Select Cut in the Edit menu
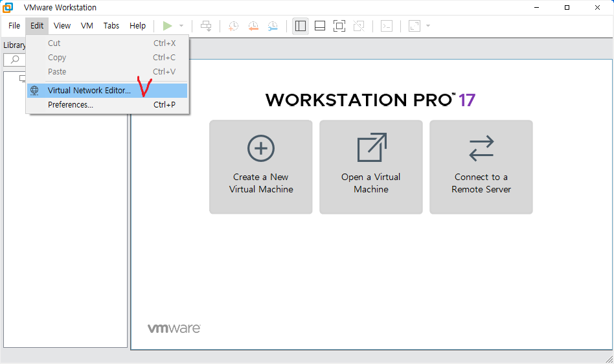614x364 pixels. 108,43
